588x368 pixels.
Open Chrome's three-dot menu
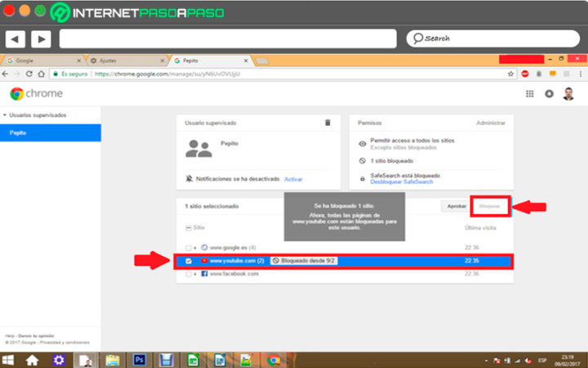[x=581, y=74]
